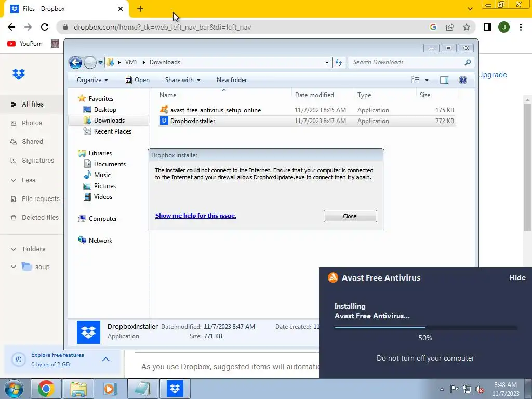Select All files in Dropbox sidebar

pyautogui.click(x=32, y=104)
